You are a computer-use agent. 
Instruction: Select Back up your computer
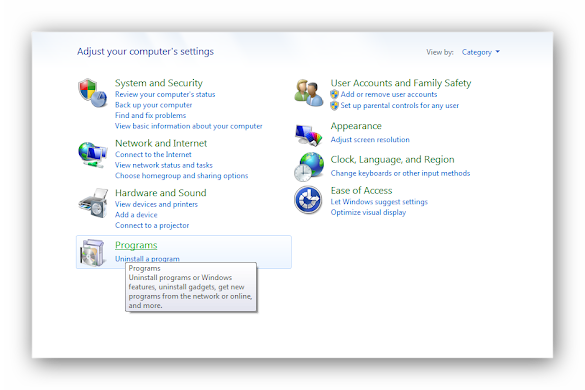pyautogui.click(x=153, y=105)
